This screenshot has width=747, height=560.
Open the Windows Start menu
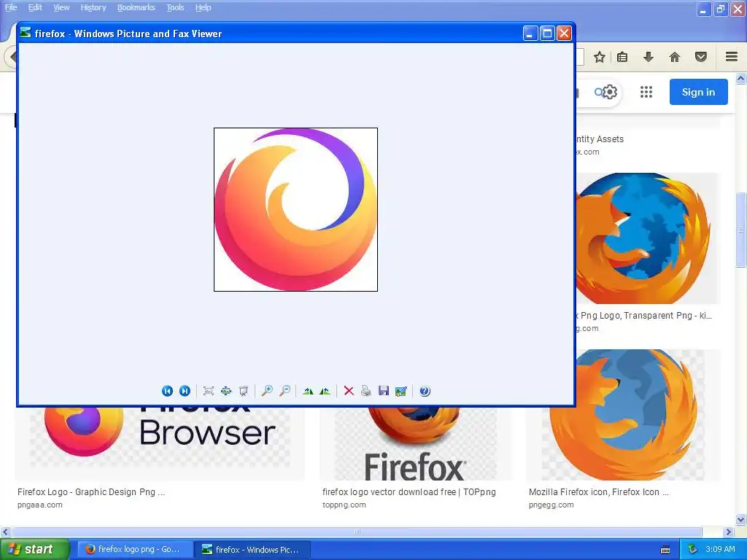(34, 550)
